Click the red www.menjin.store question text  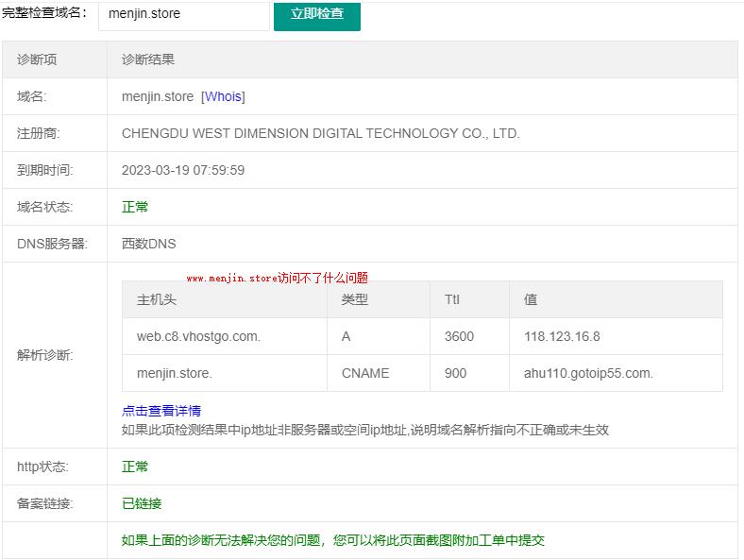click(x=277, y=278)
